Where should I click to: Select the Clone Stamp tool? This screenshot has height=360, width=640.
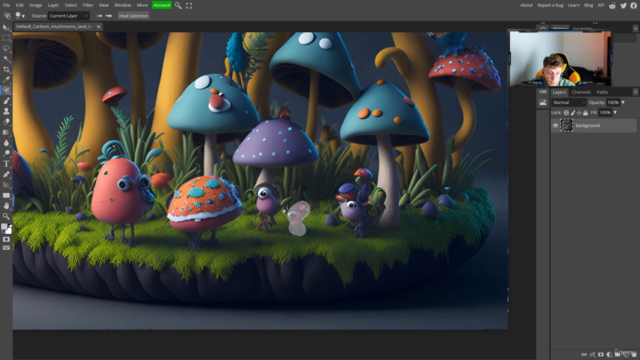pyautogui.click(x=6, y=111)
